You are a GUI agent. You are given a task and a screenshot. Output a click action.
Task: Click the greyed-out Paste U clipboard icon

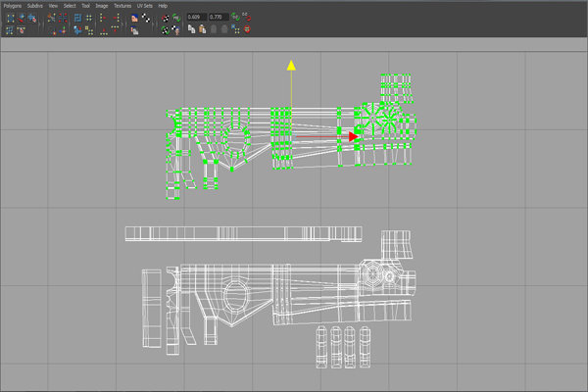coord(214,29)
